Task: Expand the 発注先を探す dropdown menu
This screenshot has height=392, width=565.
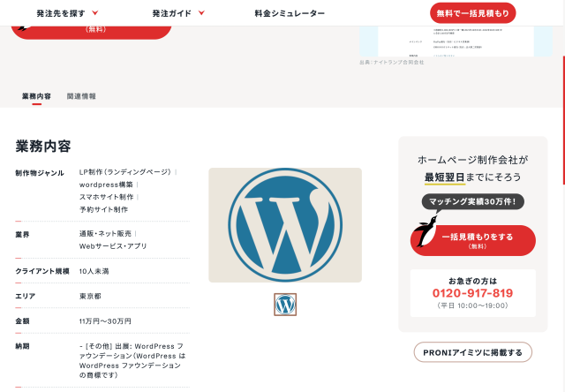Action: click(x=67, y=13)
